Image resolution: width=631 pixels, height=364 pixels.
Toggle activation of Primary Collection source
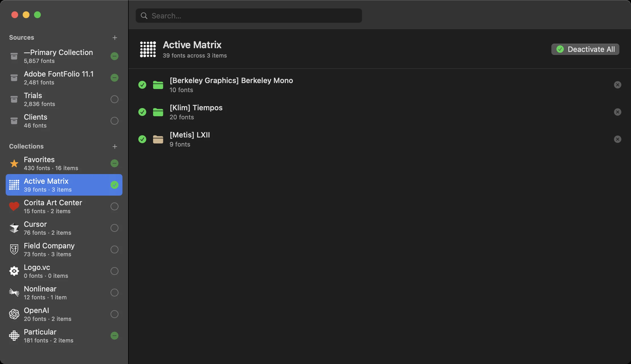tap(114, 56)
